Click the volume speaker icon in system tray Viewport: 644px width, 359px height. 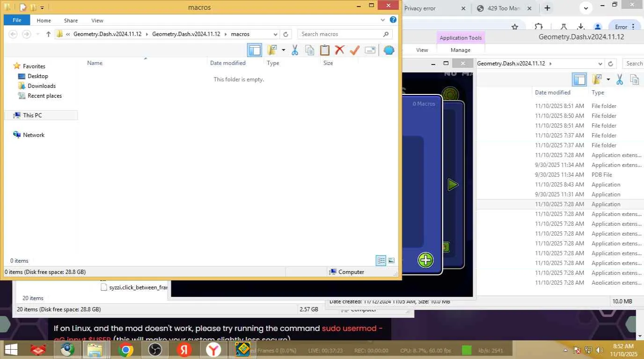click(599, 350)
